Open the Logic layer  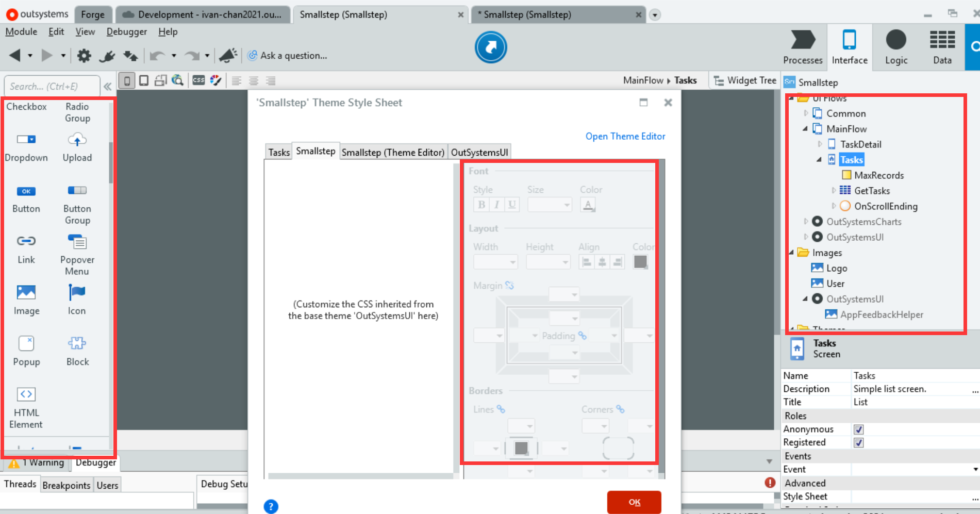(896, 47)
